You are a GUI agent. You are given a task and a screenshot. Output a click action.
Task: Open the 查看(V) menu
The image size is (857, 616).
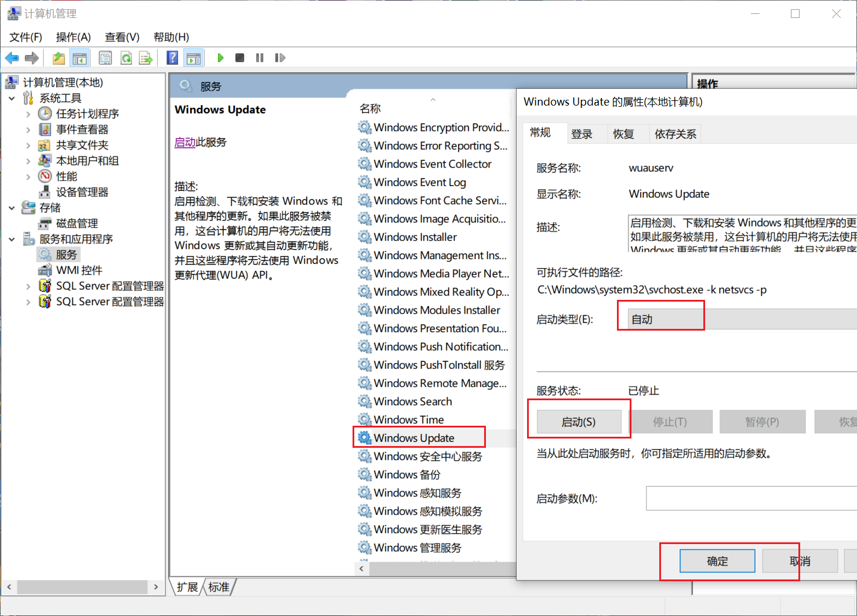point(121,37)
